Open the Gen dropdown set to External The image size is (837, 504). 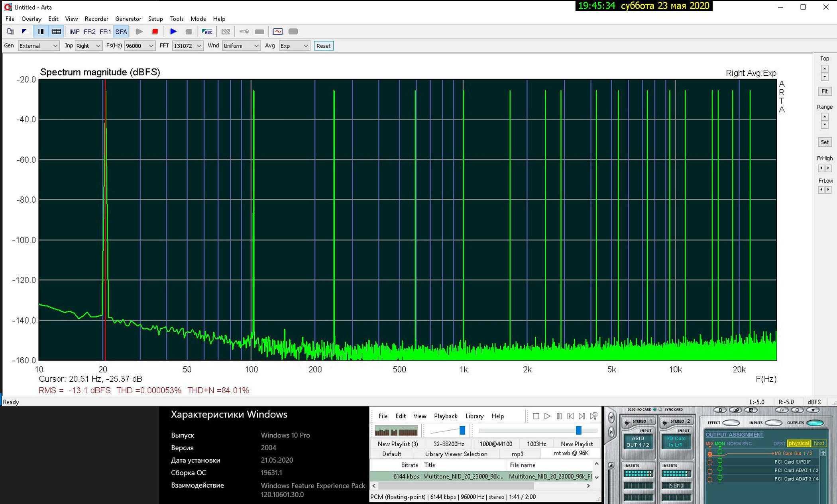tap(39, 46)
